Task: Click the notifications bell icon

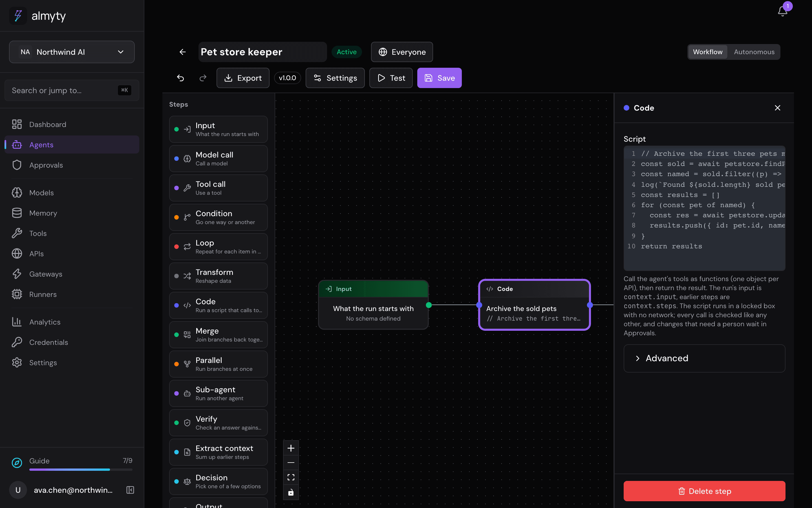Action: pos(782,11)
